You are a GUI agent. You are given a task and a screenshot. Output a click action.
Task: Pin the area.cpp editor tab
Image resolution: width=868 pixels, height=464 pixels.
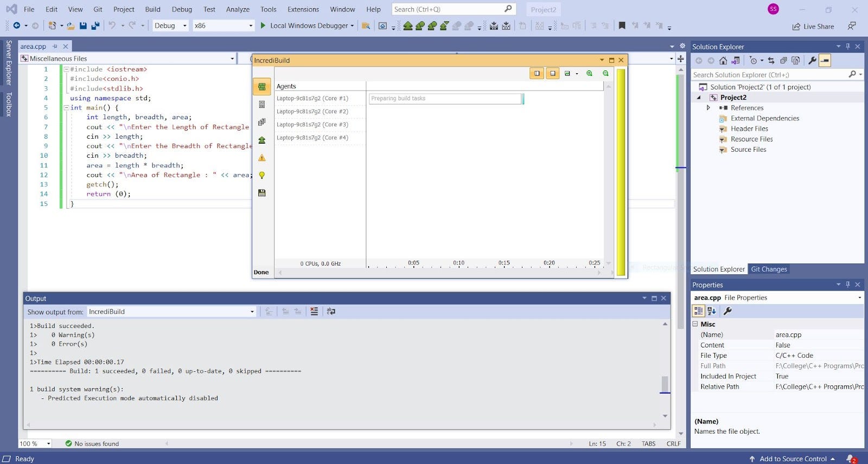[55, 47]
